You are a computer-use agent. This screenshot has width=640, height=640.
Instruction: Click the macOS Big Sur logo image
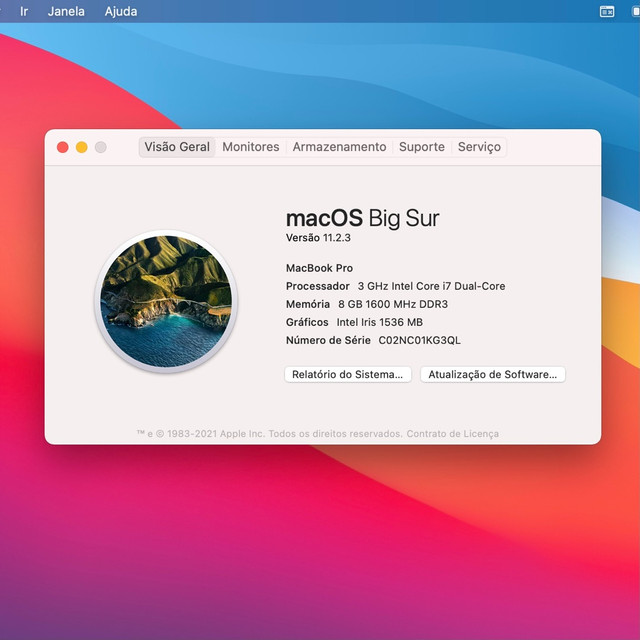click(166, 302)
